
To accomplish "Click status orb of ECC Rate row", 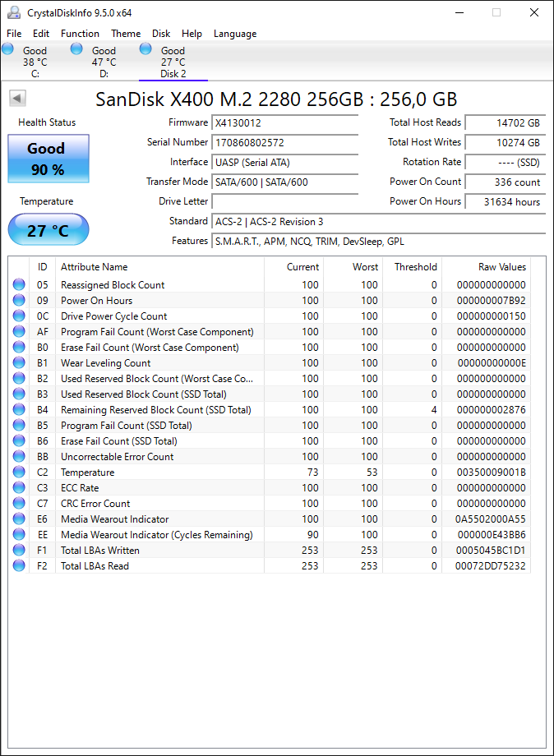I will coord(19,487).
